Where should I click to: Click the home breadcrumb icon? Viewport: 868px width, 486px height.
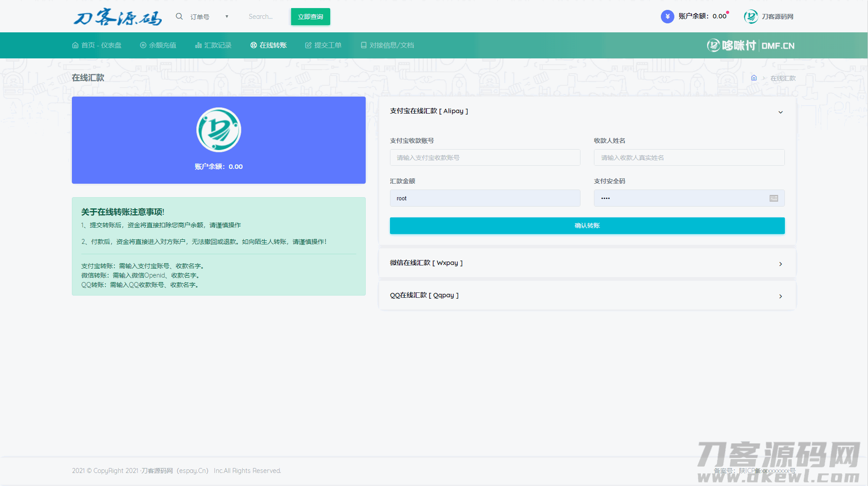click(x=754, y=78)
